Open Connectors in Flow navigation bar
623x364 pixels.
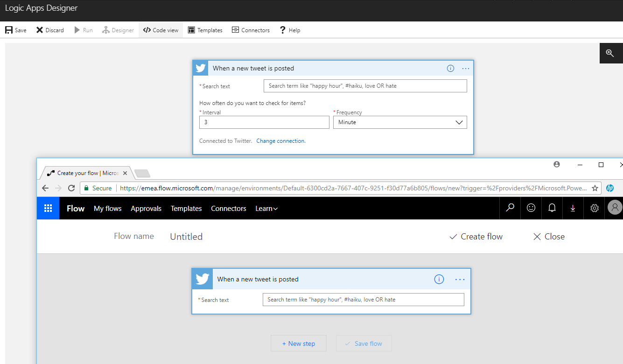click(x=229, y=209)
